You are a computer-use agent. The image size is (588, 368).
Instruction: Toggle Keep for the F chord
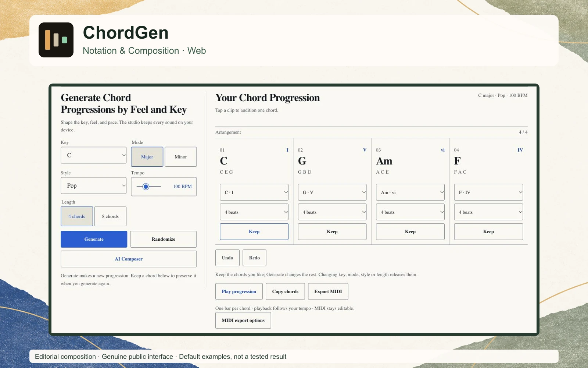point(488,231)
